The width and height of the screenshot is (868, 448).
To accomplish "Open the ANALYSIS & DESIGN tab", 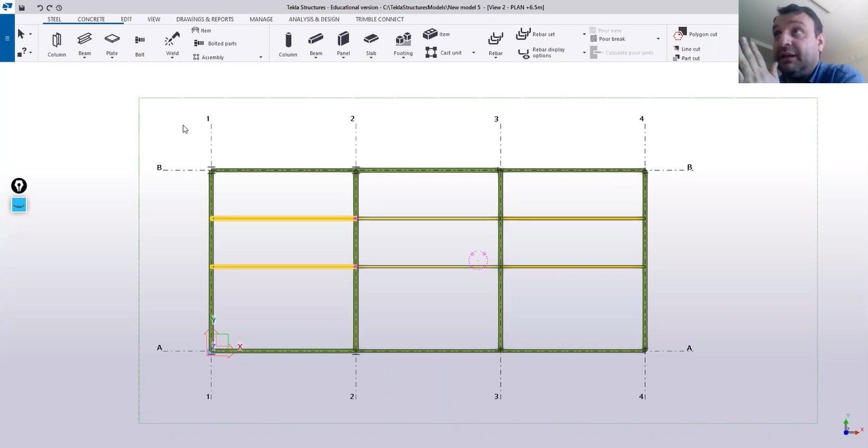I will (314, 19).
